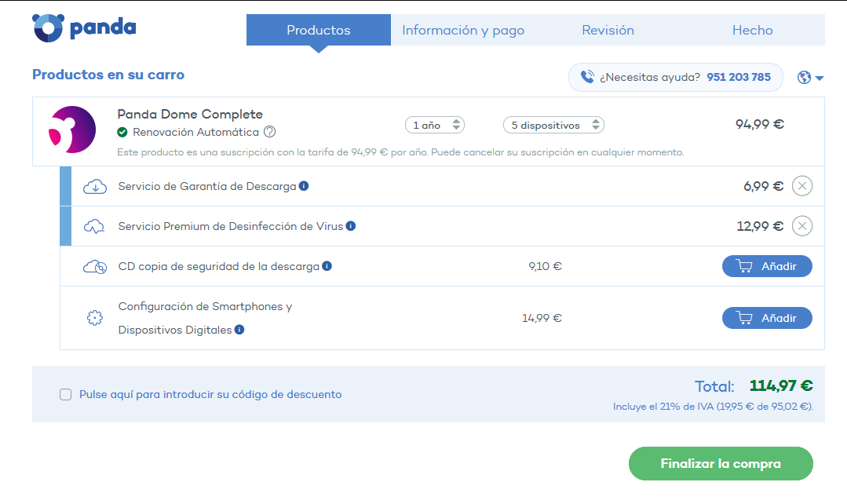Remove Servicio Premium de Desinfección de Virus
The image size is (847, 504).
(802, 226)
